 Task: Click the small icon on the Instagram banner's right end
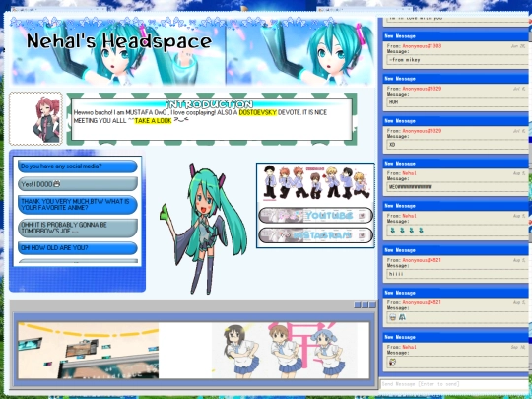[x=362, y=235]
